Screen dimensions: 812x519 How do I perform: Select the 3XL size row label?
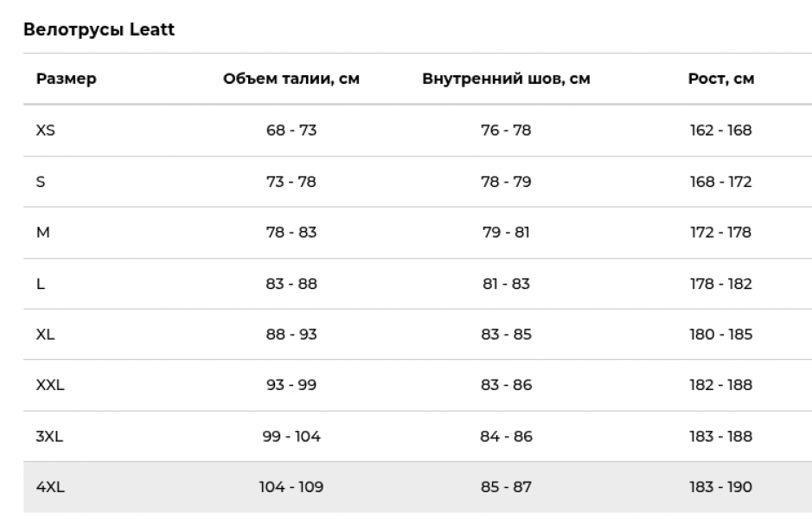coord(49,436)
